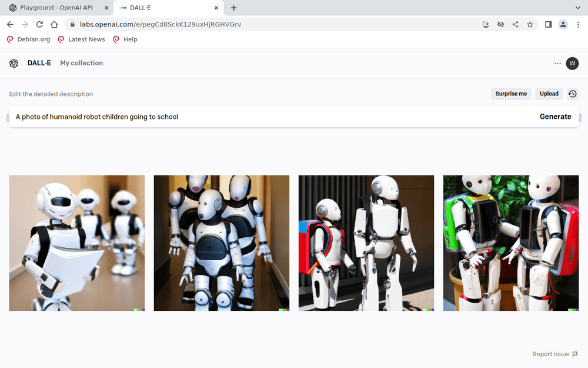The image size is (588, 368).
Task: Click the install page download icon in address bar
Action: [486, 24]
